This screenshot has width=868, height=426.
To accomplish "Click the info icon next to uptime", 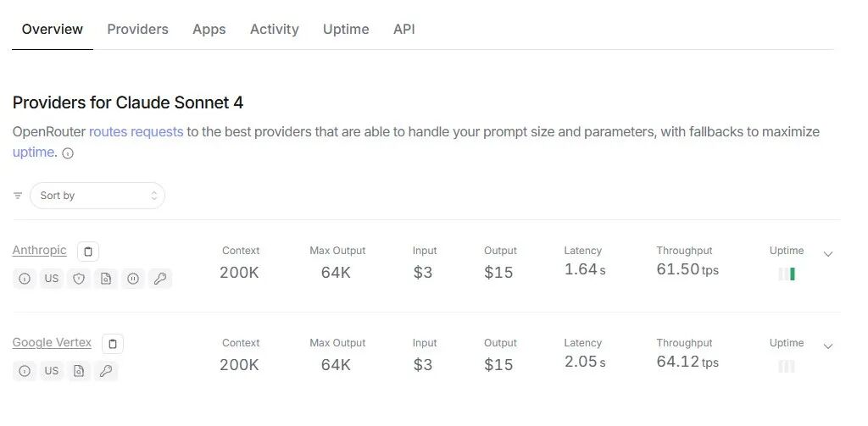I will (68, 154).
